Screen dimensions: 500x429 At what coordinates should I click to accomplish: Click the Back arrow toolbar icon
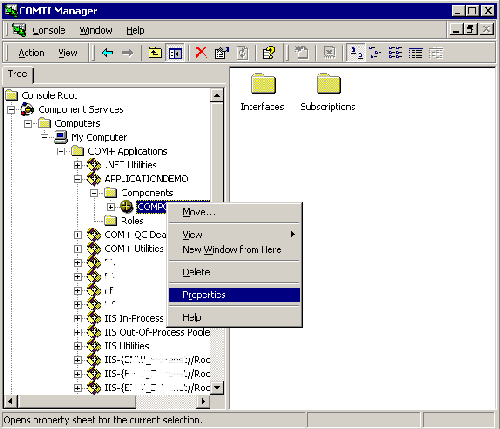pos(108,53)
